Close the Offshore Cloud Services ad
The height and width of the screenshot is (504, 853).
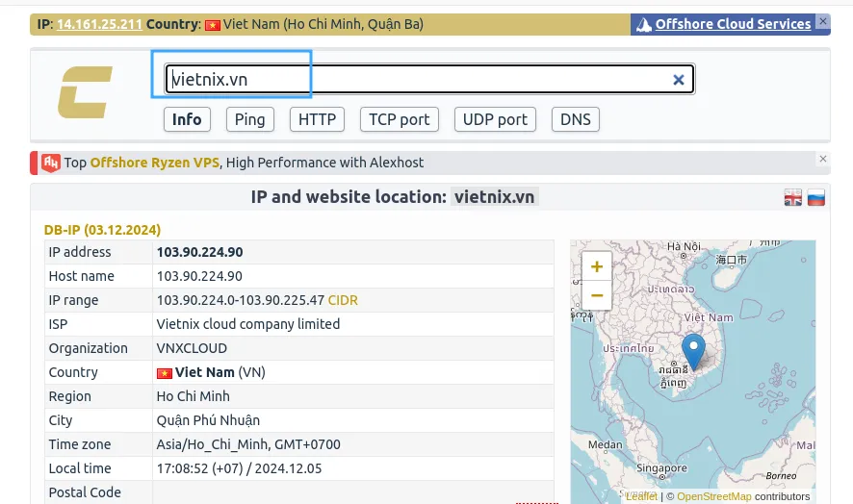pyautogui.click(x=823, y=21)
